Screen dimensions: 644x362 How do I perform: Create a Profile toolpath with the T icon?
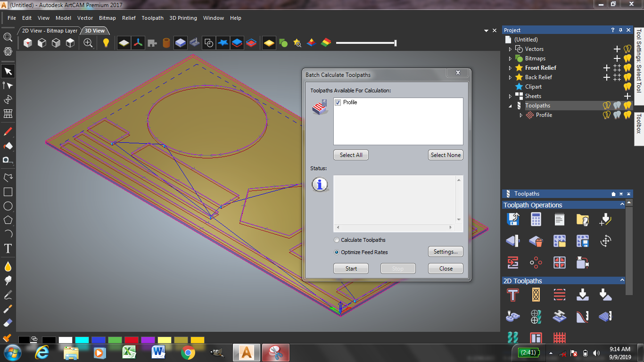512,295
